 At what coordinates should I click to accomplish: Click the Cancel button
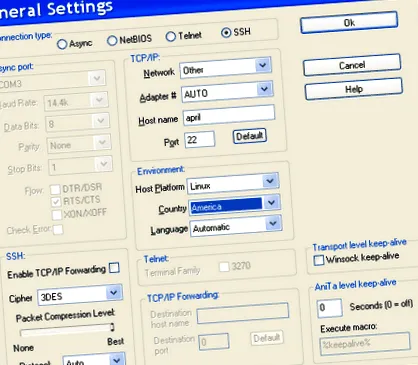[352, 65]
